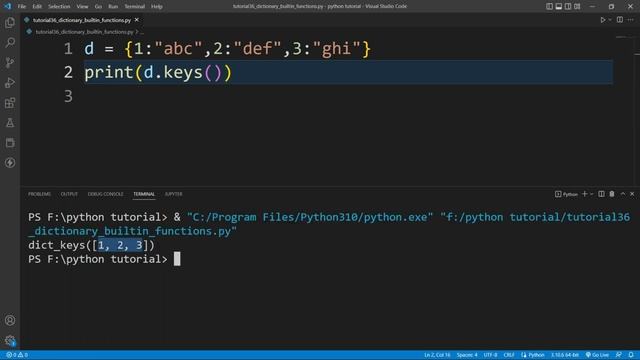Click the breadcrumb file name path
Viewport: 640px width, 360px height.
pyautogui.click(x=84, y=31)
